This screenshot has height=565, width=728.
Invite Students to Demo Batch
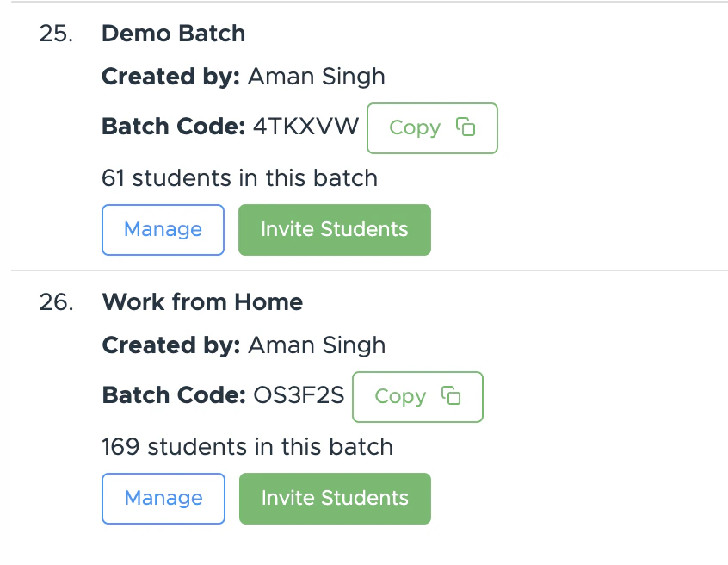[334, 229]
